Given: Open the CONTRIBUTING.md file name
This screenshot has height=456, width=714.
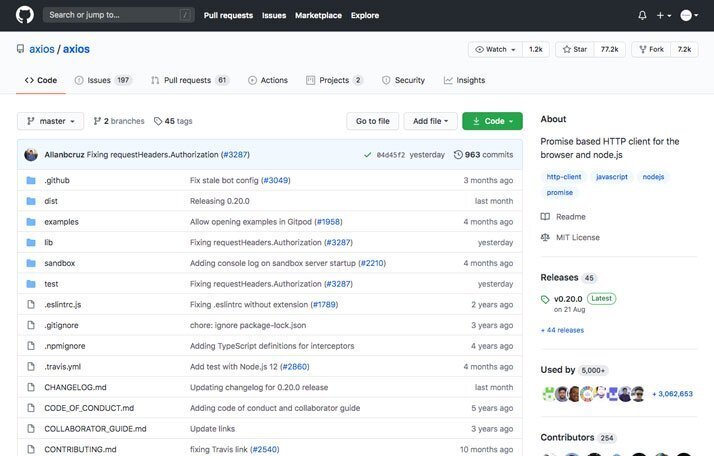Looking at the screenshot, I should point(80,450).
